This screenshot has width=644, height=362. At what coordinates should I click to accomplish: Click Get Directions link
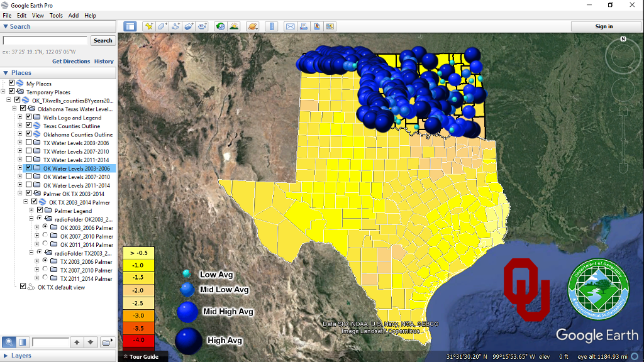coord(71,61)
